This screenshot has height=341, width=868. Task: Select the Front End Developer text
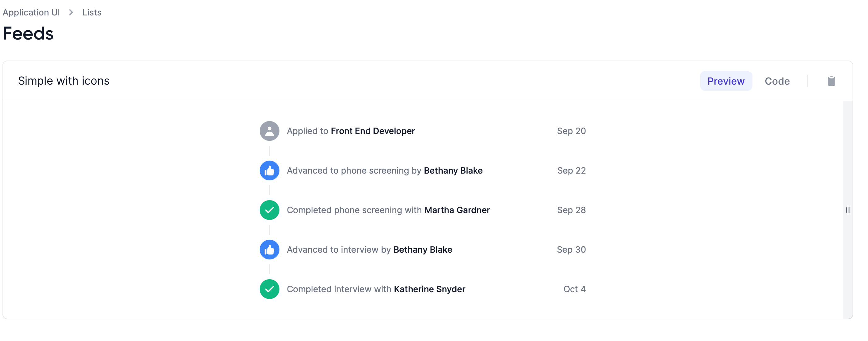coord(373,131)
